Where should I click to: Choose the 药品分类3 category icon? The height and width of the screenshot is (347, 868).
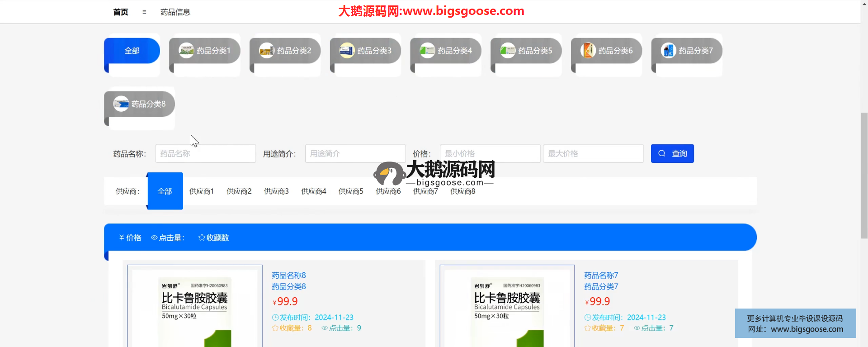(347, 51)
